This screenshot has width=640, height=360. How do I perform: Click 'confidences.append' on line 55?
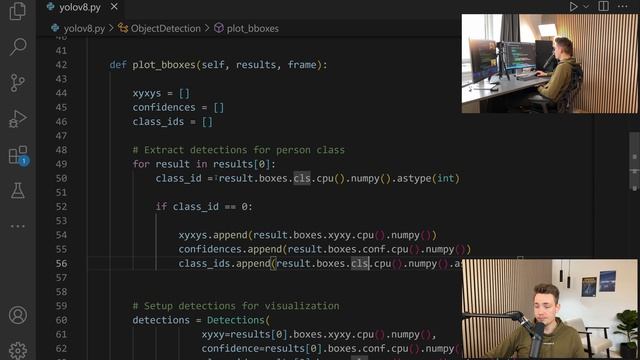(230, 249)
